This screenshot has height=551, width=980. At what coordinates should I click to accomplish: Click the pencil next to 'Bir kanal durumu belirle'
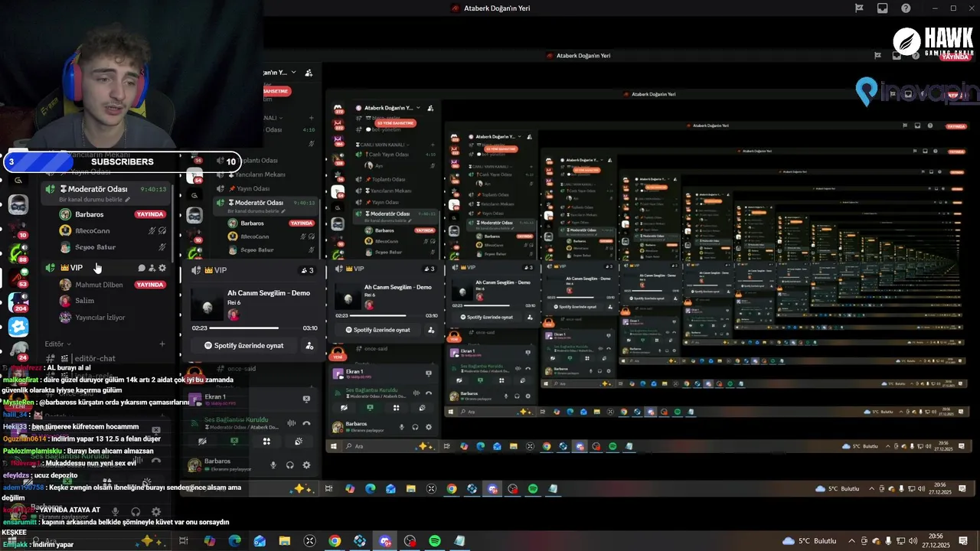[128, 200]
